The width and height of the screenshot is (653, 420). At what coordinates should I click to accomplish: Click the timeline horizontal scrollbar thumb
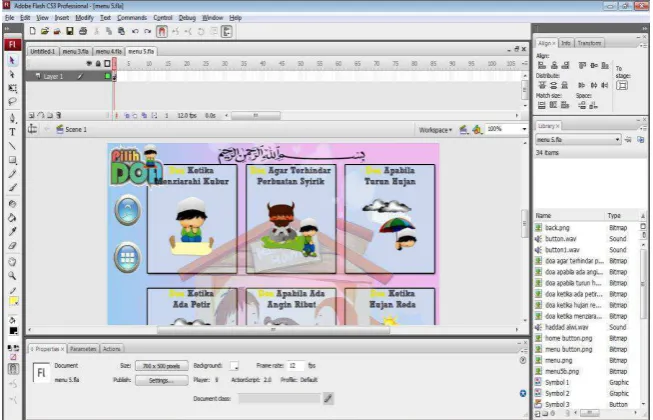[x=256, y=115]
